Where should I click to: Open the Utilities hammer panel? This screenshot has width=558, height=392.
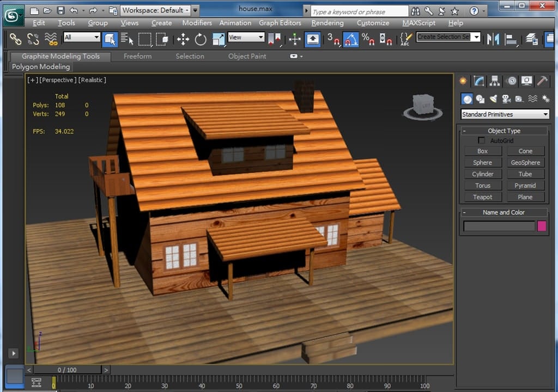[x=542, y=81]
